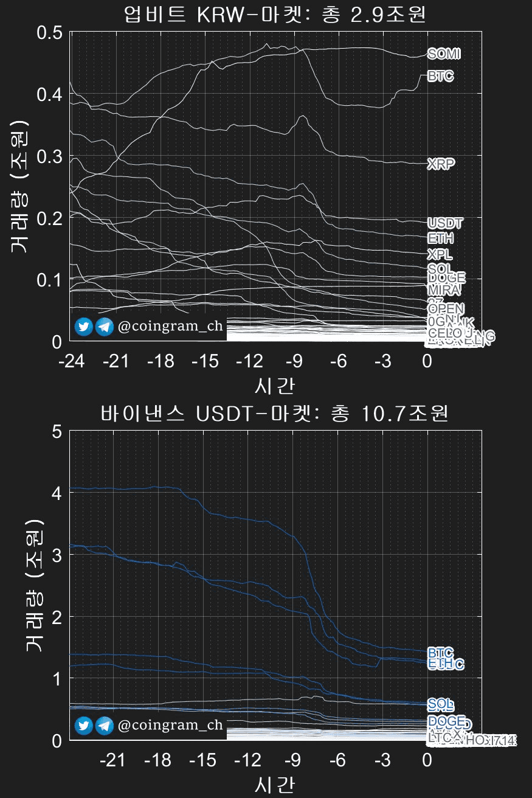Image resolution: width=532 pixels, height=798 pixels.
Task: Select the XRP label in the Upbit chart
Action: coord(441,164)
